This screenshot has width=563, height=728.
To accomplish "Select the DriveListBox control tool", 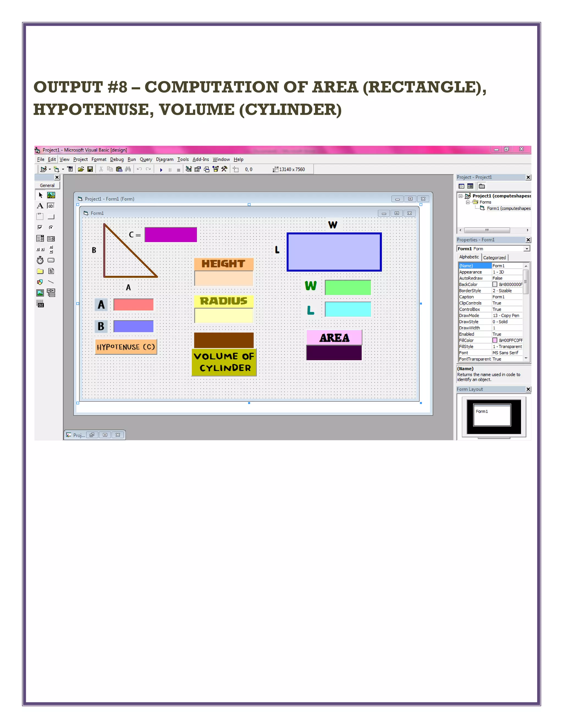I will tap(51, 260).
